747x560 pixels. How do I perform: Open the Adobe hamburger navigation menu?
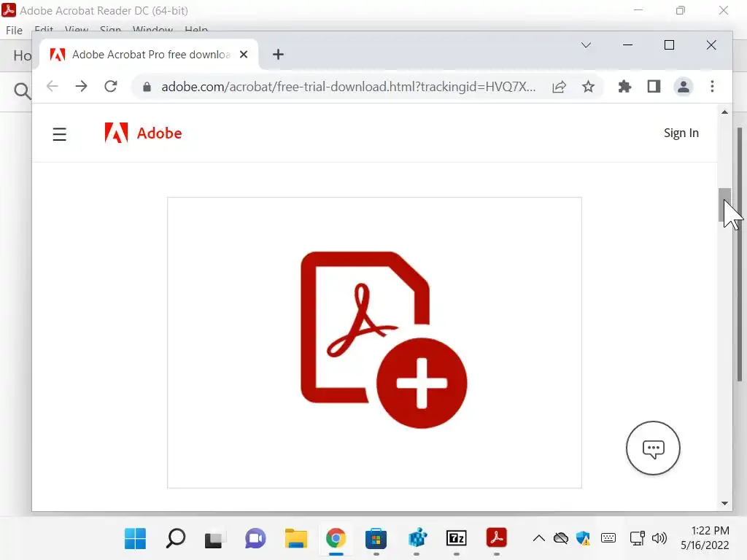(60, 134)
